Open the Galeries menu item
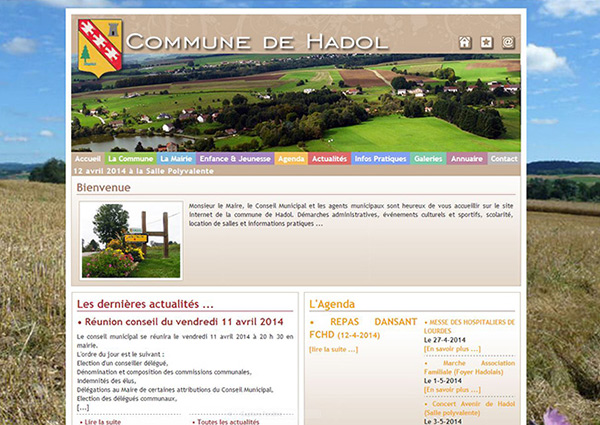Screen dimensions: 600x425 tap(428, 159)
